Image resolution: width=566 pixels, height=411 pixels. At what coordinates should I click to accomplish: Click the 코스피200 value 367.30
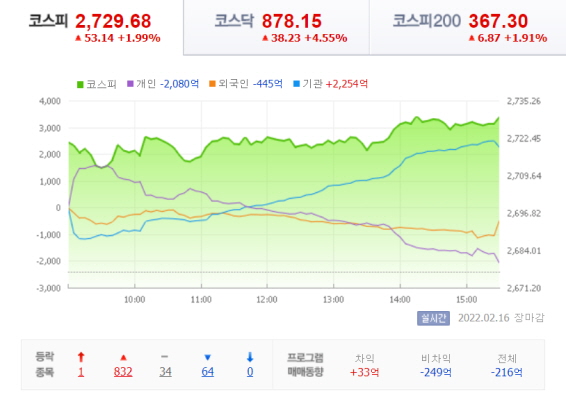(498, 21)
